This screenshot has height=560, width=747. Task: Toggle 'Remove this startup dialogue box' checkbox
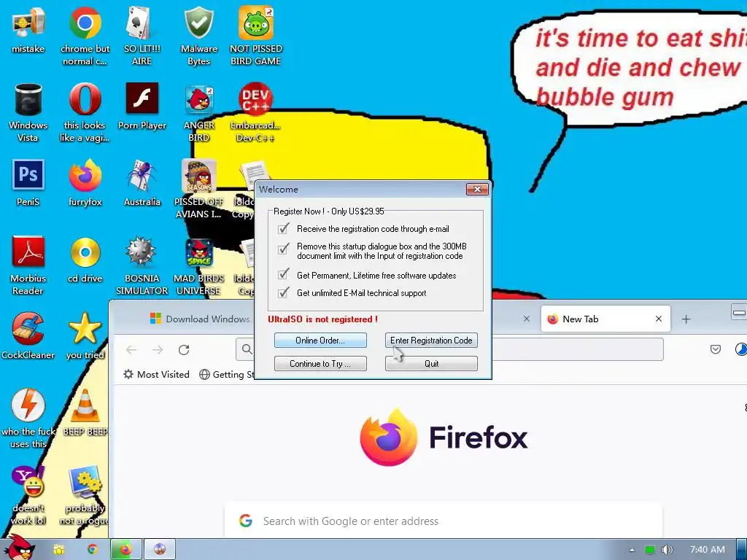[x=284, y=249]
